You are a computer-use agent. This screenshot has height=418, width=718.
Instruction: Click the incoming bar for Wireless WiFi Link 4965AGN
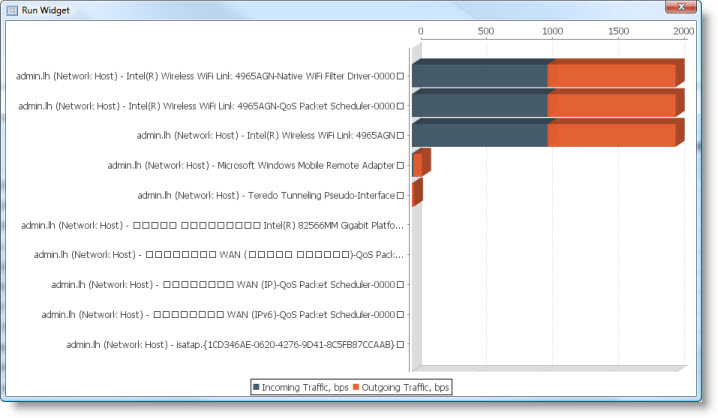click(x=480, y=135)
